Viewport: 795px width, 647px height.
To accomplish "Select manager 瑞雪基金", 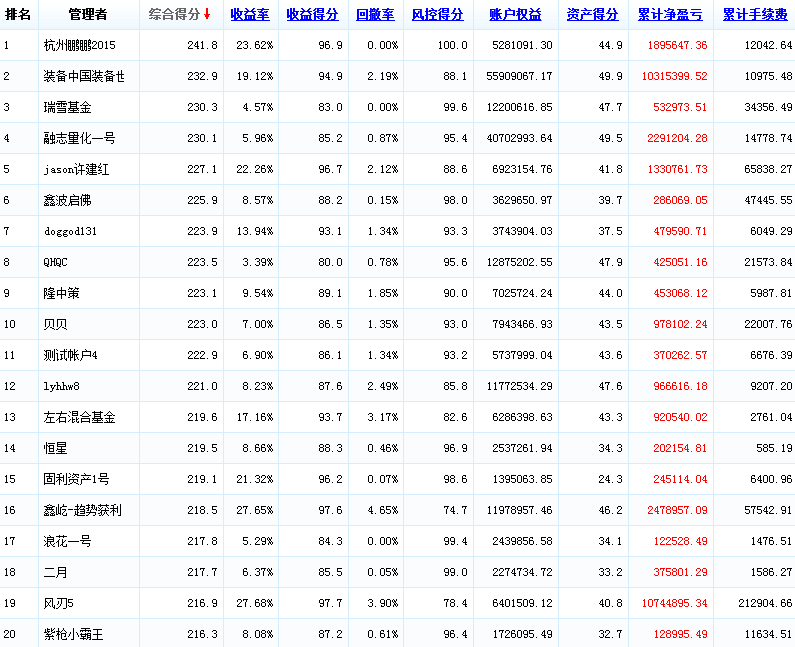I will 67,107.
